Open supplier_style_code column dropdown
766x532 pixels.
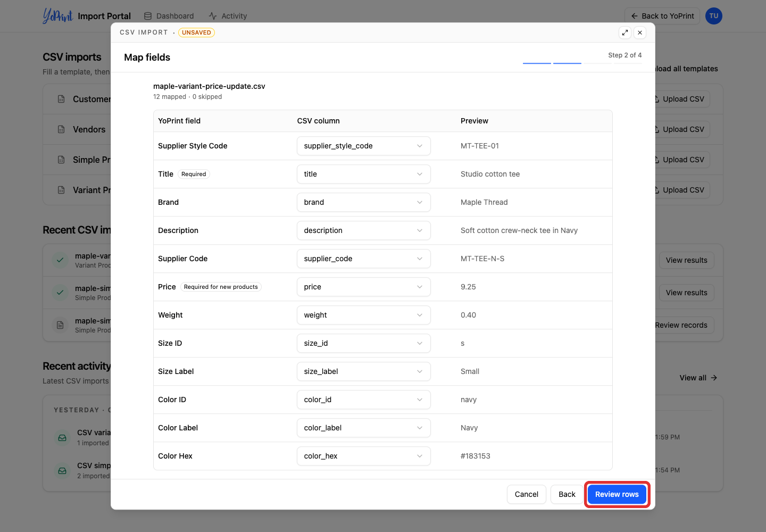tap(364, 146)
